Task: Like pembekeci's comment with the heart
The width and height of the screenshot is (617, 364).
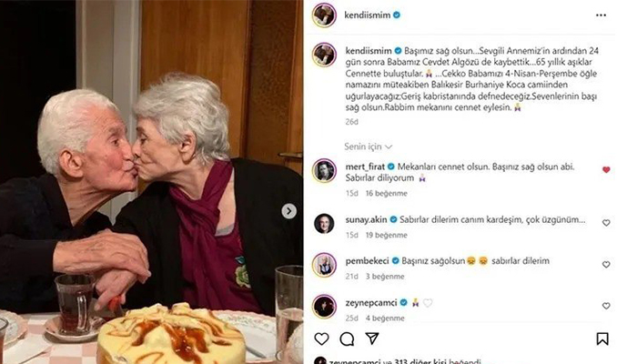Action: pos(606,264)
